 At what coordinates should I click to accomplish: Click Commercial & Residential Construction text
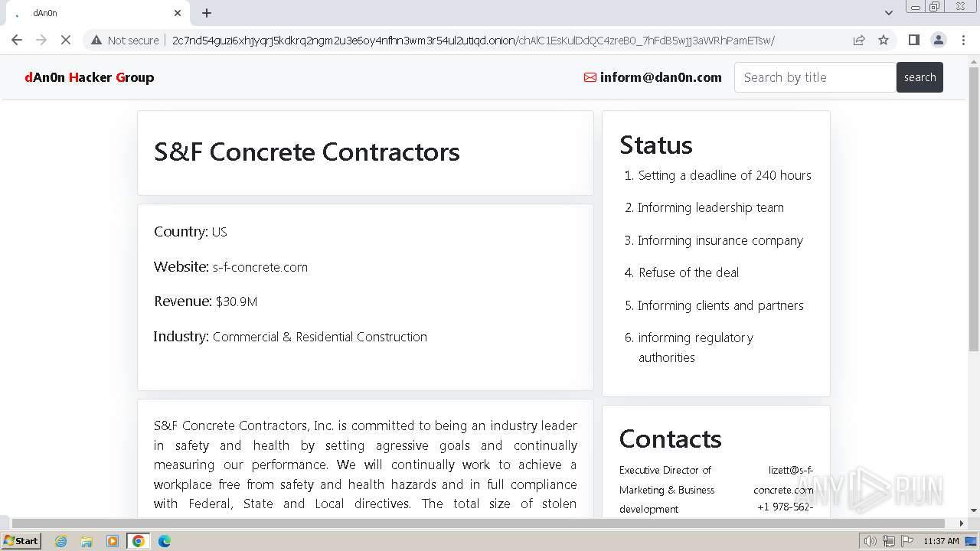point(320,337)
